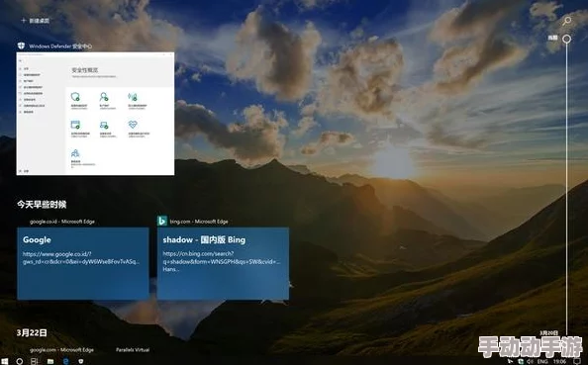Select the Windows Defender 安全中心 window title
This screenshot has height=365, width=588.
coord(60,46)
